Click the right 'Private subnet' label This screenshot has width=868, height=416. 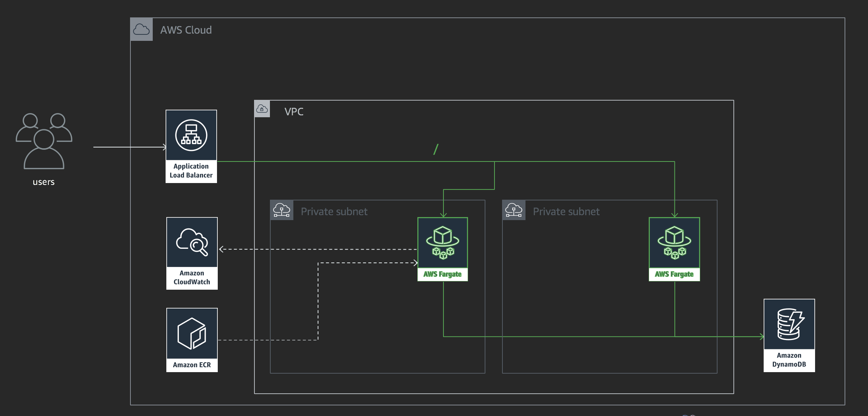566,211
